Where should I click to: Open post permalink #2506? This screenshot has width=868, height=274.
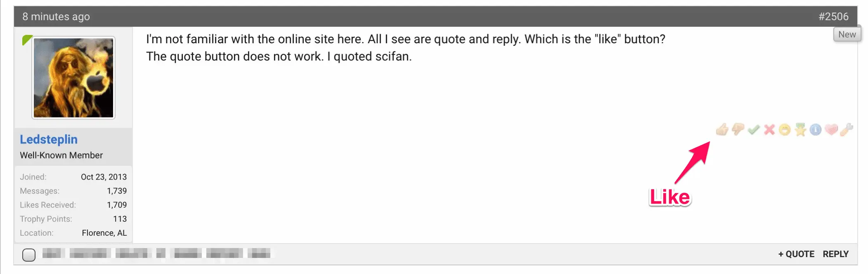(833, 16)
